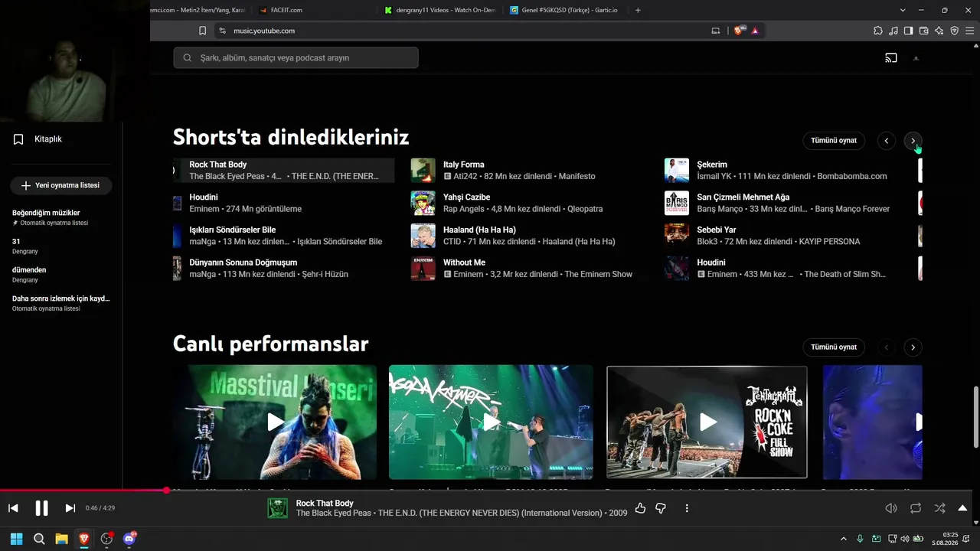The width and height of the screenshot is (980, 551).
Task: Click the Cast to device icon
Action: [891, 57]
